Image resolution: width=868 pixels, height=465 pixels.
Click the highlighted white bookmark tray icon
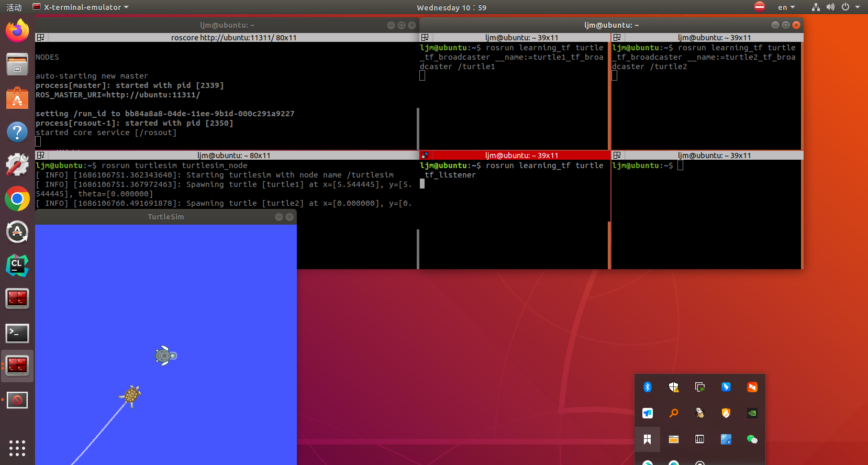(x=648, y=439)
